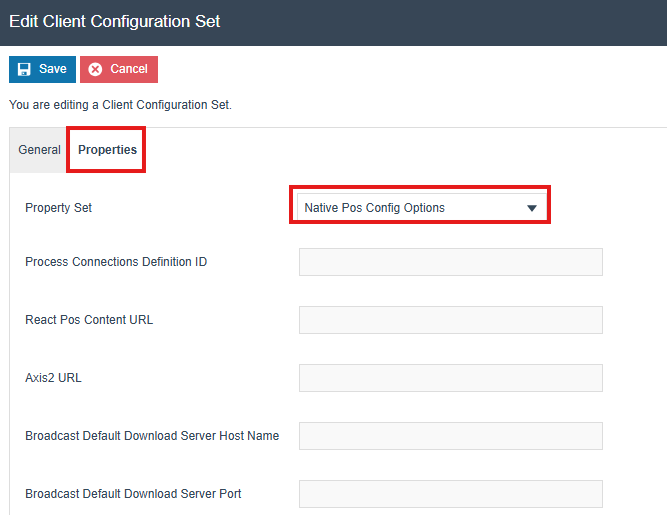The width and height of the screenshot is (667, 515).
Task: Click the Property Set dropdown arrow
Action: (532, 208)
